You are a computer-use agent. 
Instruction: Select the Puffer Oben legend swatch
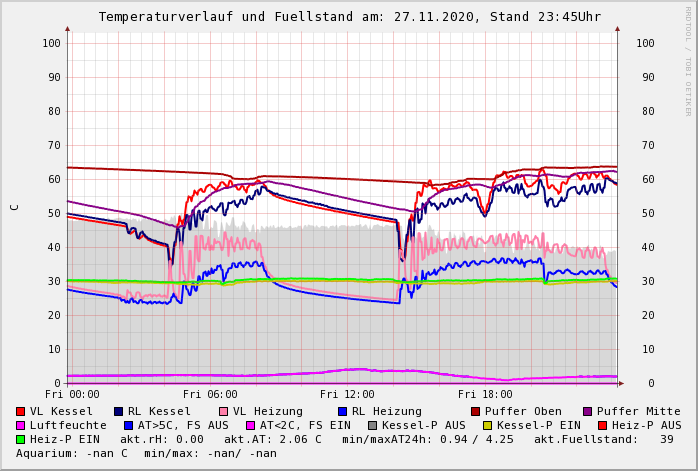[x=476, y=411]
